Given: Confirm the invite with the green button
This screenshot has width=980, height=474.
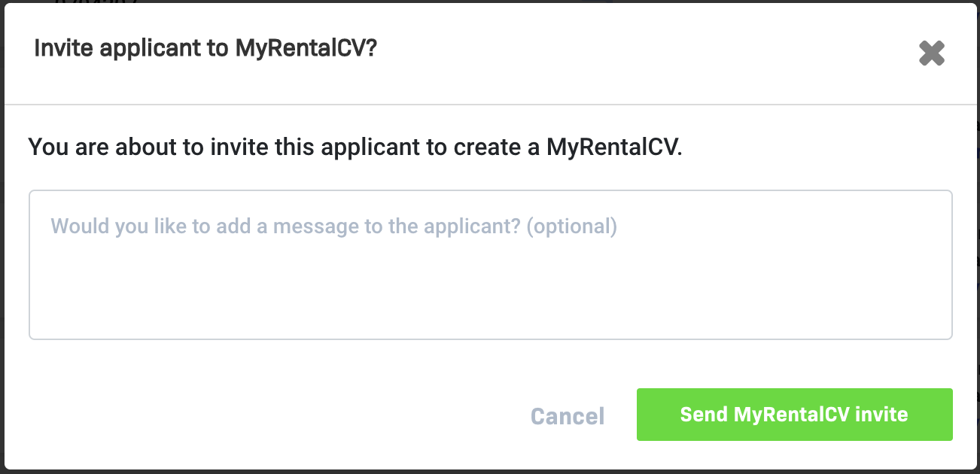Looking at the screenshot, I should point(794,415).
